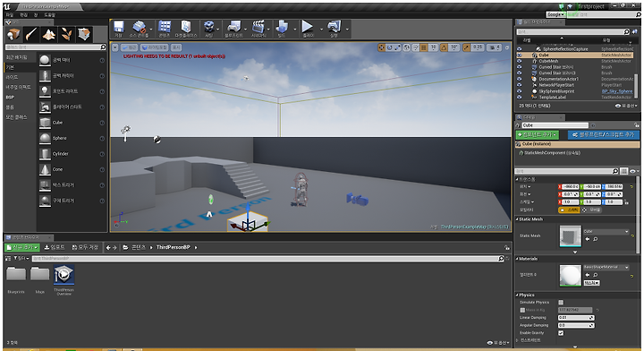Click the green Add Component button
This screenshot has height=351, width=644.
[538, 135]
